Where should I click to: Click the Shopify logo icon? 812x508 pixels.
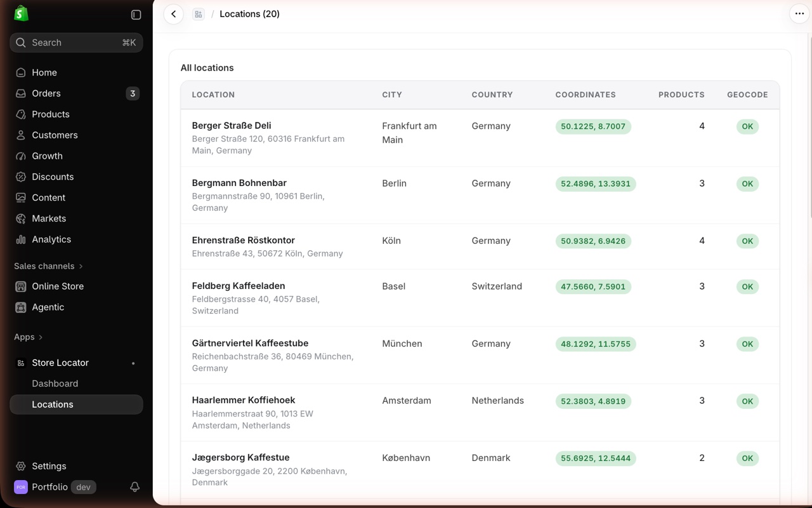click(x=22, y=13)
